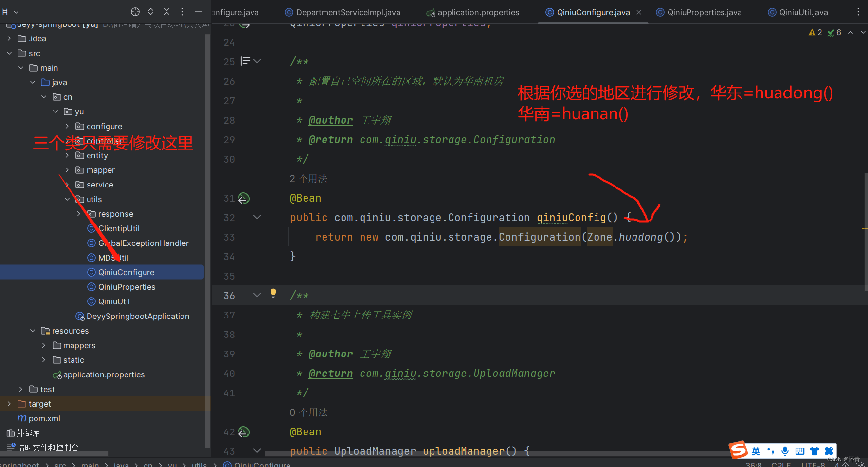868x467 pixels.
Task: Collapse the code fold arrow at line 32
Action: coord(257,217)
